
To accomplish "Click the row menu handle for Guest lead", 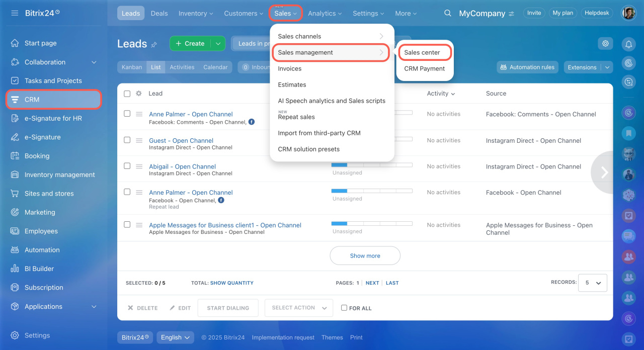I will pyautogui.click(x=139, y=140).
